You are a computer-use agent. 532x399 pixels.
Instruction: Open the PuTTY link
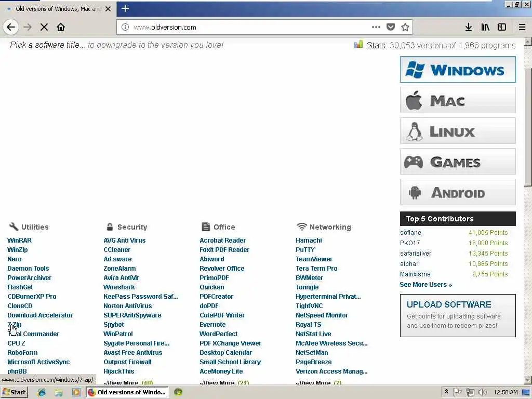click(x=305, y=250)
